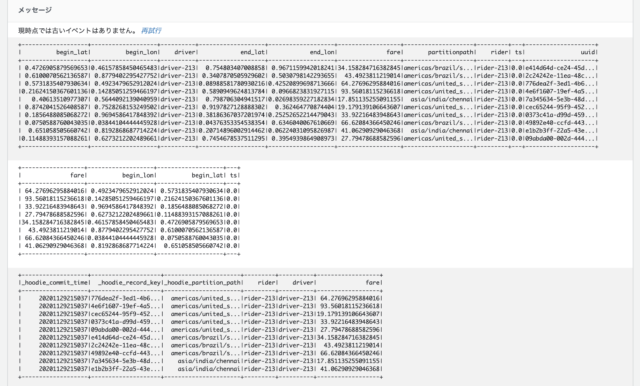Select commit time in the 2c24242e hoodie row
This screenshot has height=386, width=640.
pos(64,346)
